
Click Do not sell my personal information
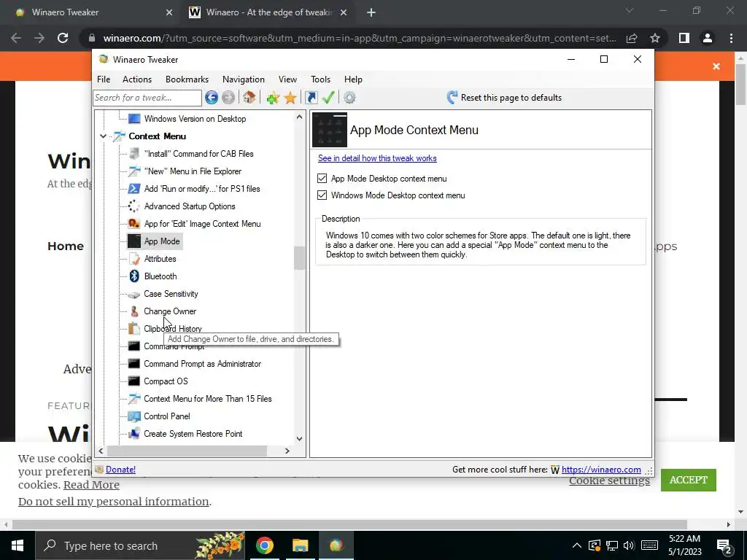pos(113,502)
